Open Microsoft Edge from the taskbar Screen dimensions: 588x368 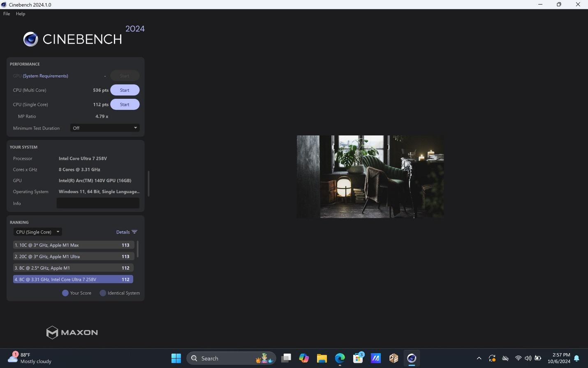point(340,359)
